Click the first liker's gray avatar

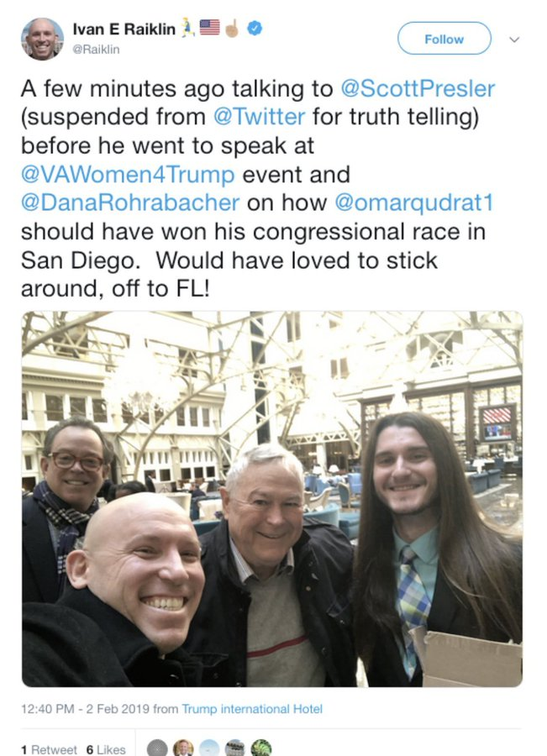click(x=156, y=748)
